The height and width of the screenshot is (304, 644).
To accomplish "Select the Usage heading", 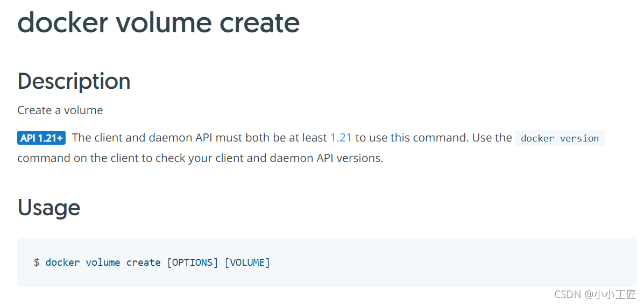I will (x=49, y=208).
